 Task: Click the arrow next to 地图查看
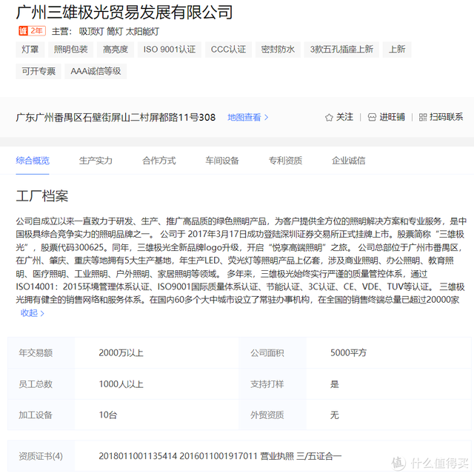(x=267, y=118)
